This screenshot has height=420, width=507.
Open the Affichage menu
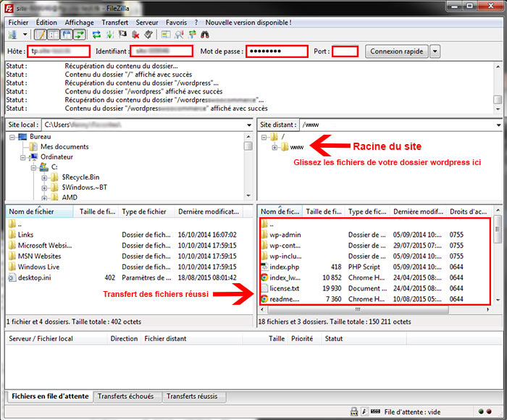pos(79,22)
